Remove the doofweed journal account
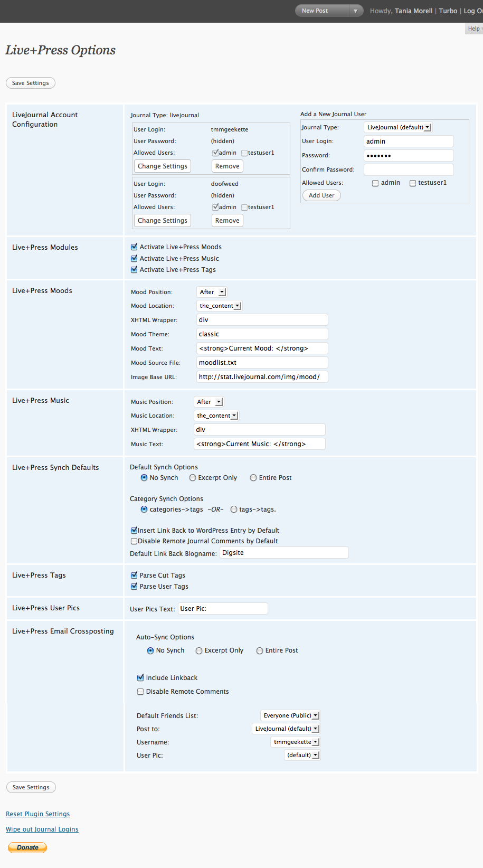The image size is (483, 868). [x=228, y=221]
